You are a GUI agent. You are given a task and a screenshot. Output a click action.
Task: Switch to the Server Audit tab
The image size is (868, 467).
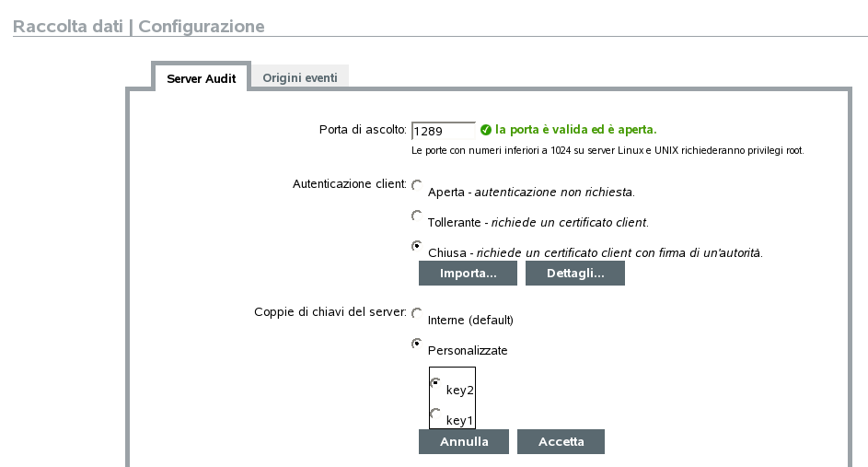click(202, 79)
